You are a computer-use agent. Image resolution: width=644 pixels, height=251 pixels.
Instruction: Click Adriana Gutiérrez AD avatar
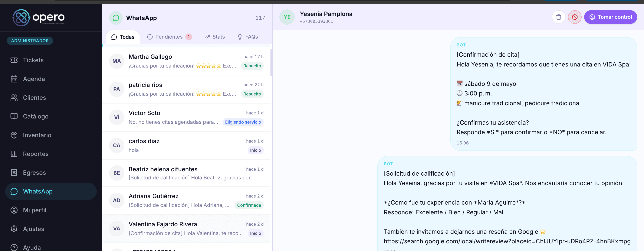click(116, 201)
